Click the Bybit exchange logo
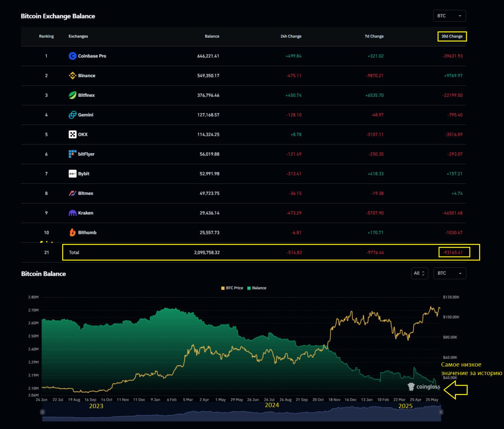Screen dimensions: 504x429 72,174
